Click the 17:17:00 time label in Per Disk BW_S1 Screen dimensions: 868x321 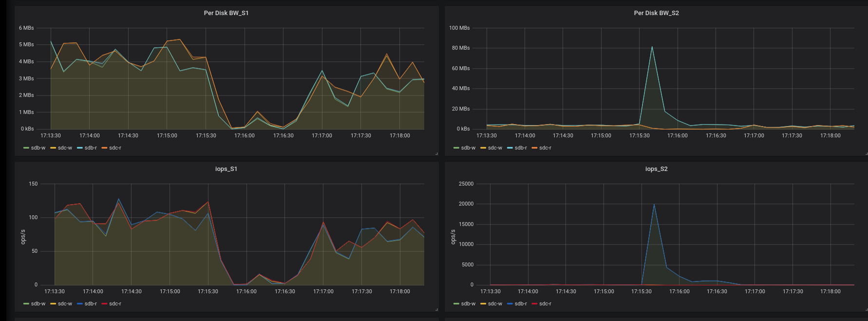(x=322, y=135)
